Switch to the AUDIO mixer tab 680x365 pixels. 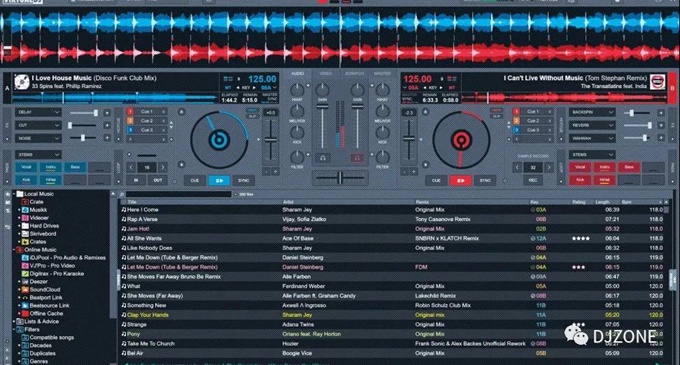[x=298, y=74]
